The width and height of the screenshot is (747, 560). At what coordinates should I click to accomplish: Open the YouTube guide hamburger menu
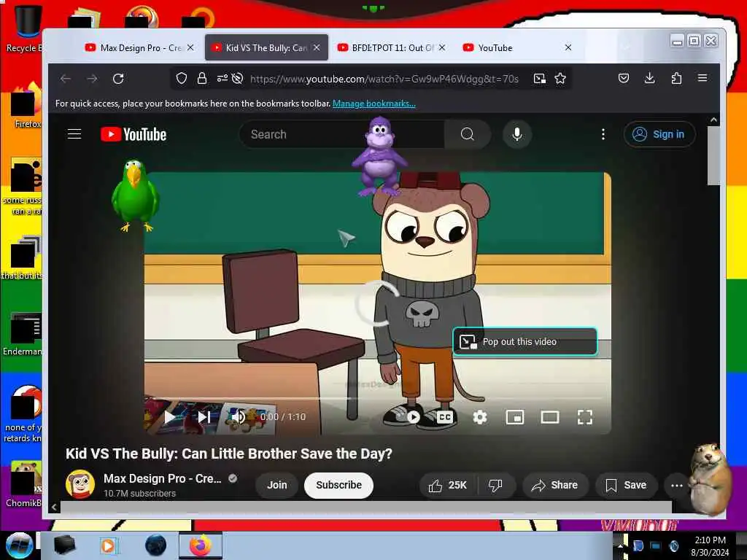pyautogui.click(x=74, y=134)
